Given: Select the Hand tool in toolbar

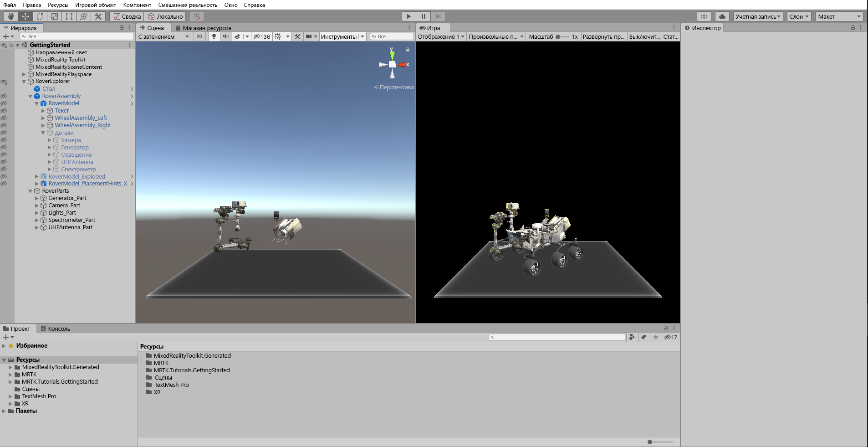Looking at the screenshot, I should coord(10,16).
